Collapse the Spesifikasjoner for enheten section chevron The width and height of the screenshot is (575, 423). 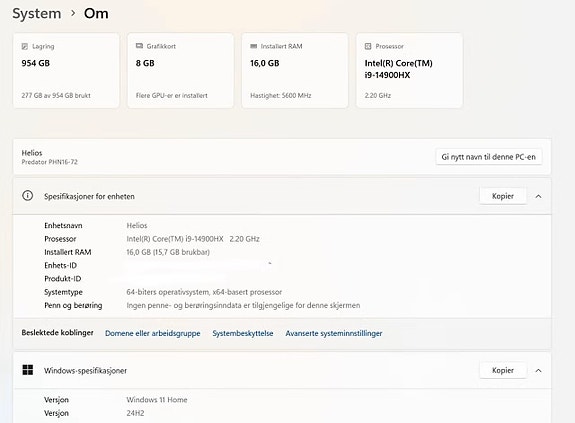pos(538,196)
